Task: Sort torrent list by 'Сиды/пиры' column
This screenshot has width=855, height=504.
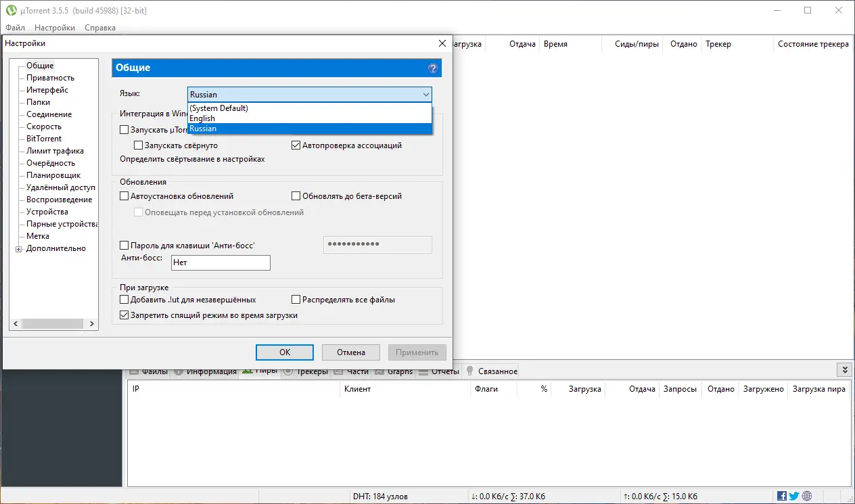Action: (632, 44)
